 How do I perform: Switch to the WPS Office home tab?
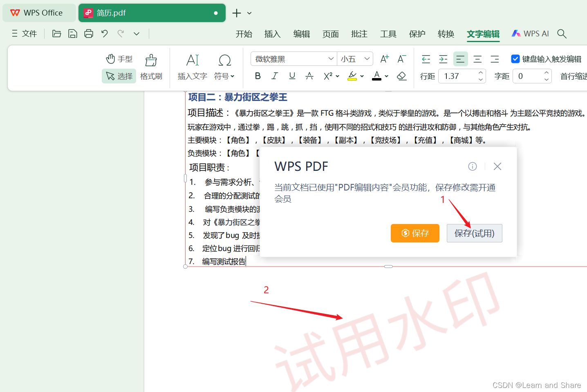pos(39,13)
